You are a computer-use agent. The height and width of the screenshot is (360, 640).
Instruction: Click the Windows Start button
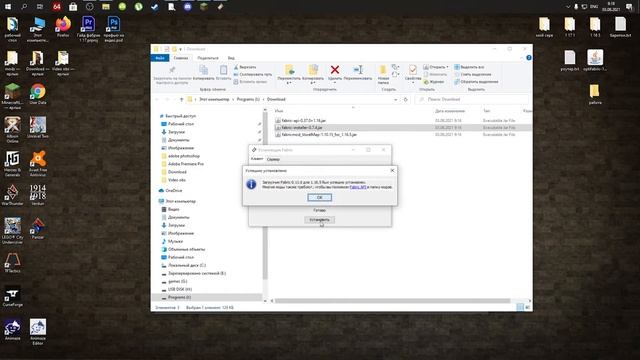7,7
